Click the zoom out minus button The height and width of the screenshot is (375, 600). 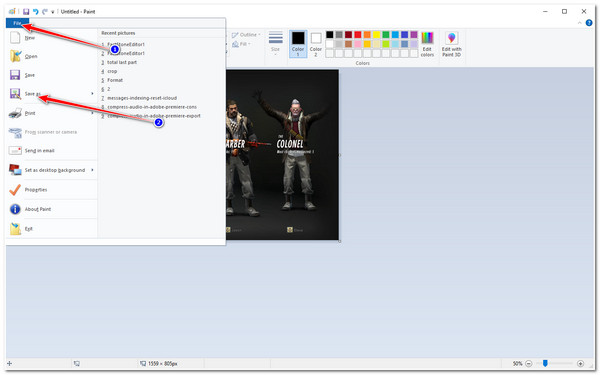(528, 364)
